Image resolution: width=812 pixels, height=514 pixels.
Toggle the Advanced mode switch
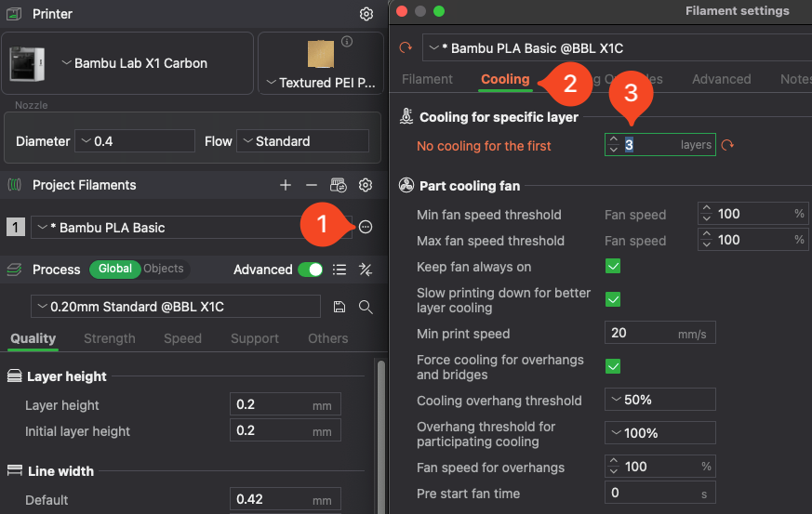[x=310, y=270]
